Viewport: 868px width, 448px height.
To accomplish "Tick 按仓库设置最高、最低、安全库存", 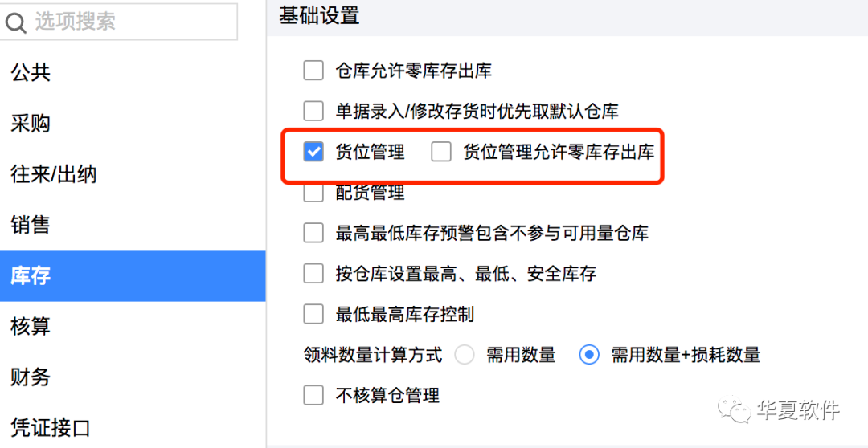I will coord(313,273).
